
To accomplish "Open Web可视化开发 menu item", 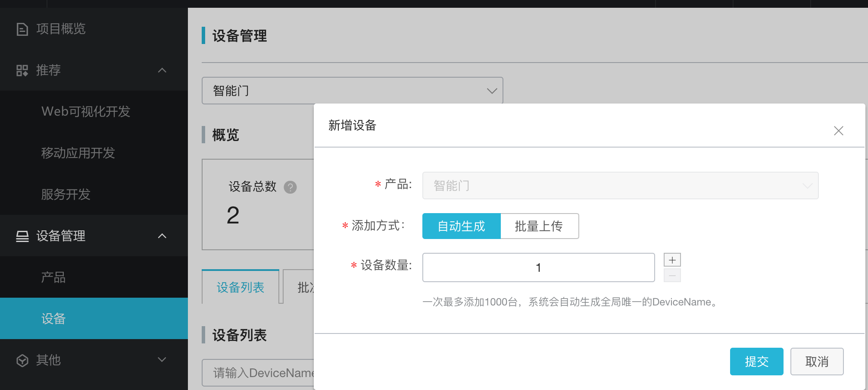I will tap(86, 111).
